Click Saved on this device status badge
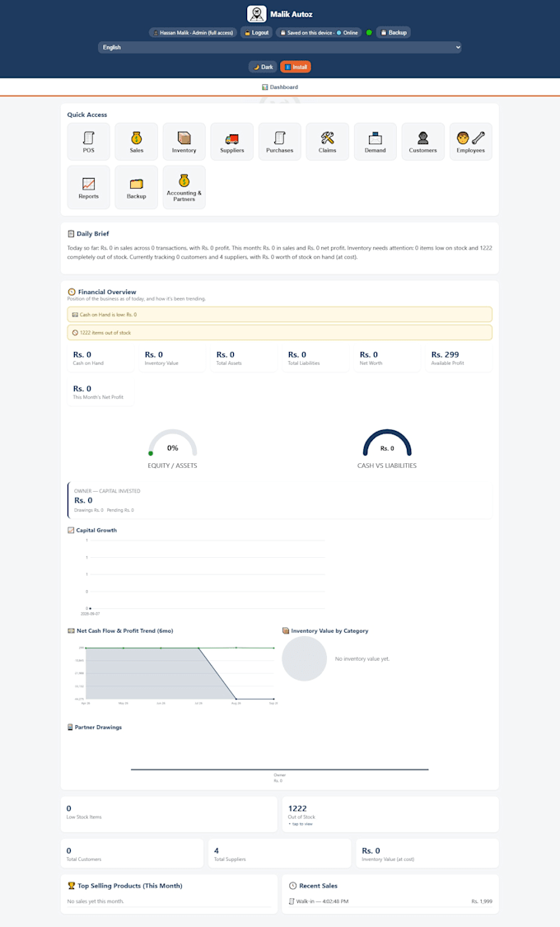Image resolution: width=560 pixels, height=927 pixels. point(319,32)
